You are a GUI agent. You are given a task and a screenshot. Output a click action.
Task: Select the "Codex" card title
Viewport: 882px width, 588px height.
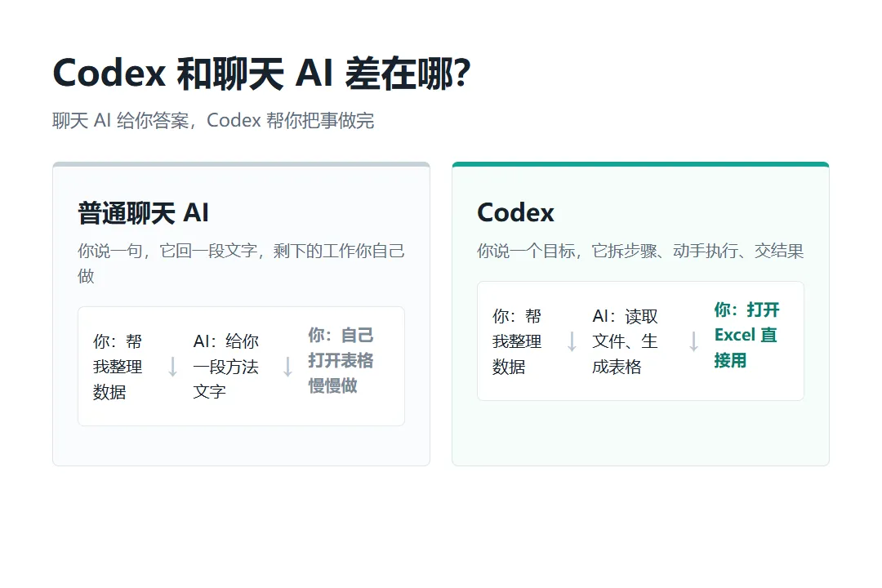[x=516, y=212]
